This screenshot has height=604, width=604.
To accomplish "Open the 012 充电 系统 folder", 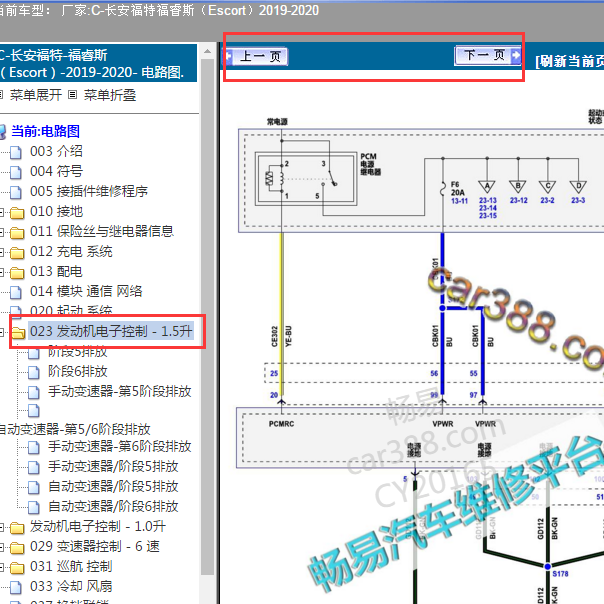I will coord(71,252).
